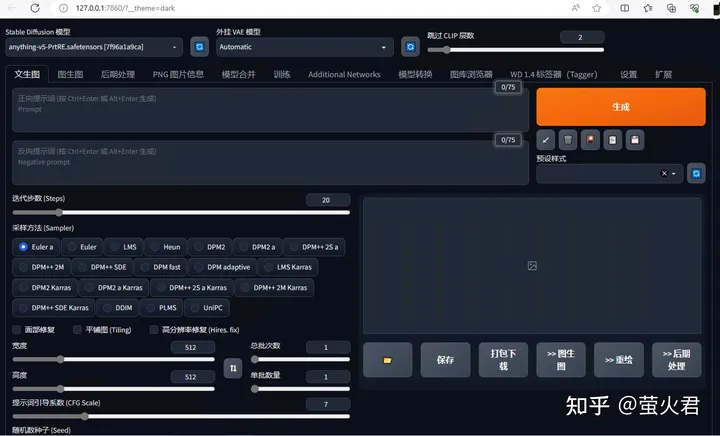Screen dimensions: 720x436
Task: Clear the preset style selection X
Action: [x=664, y=173]
